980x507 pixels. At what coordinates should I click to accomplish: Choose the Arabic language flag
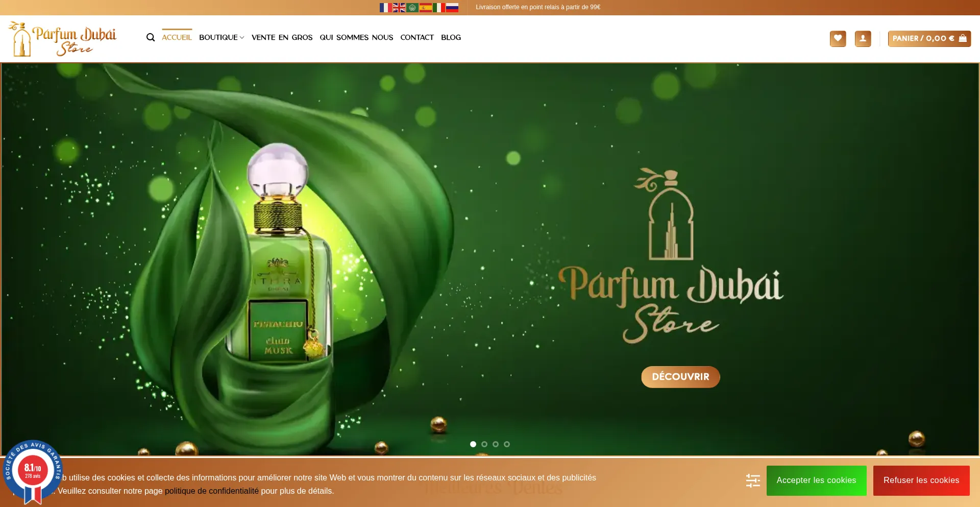(412, 8)
